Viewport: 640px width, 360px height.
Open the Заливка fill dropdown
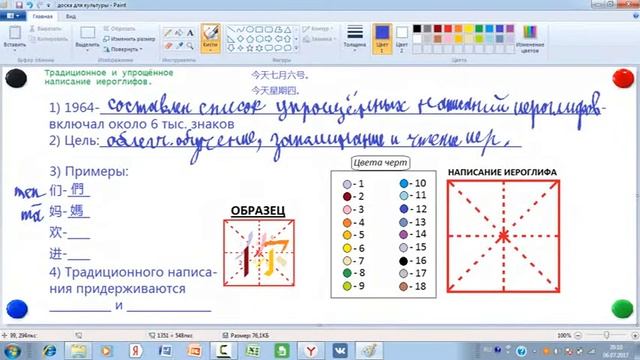tap(320, 39)
